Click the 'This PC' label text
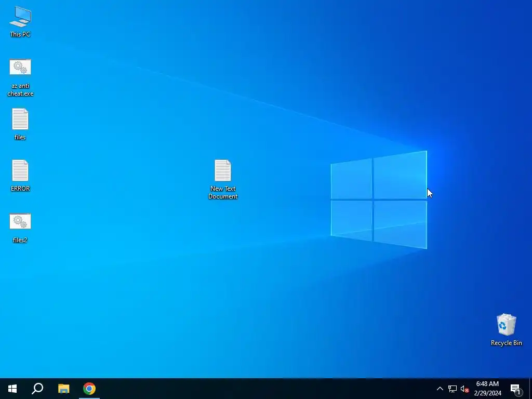Image resolution: width=532 pixels, height=399 pixels. (20, 34)
